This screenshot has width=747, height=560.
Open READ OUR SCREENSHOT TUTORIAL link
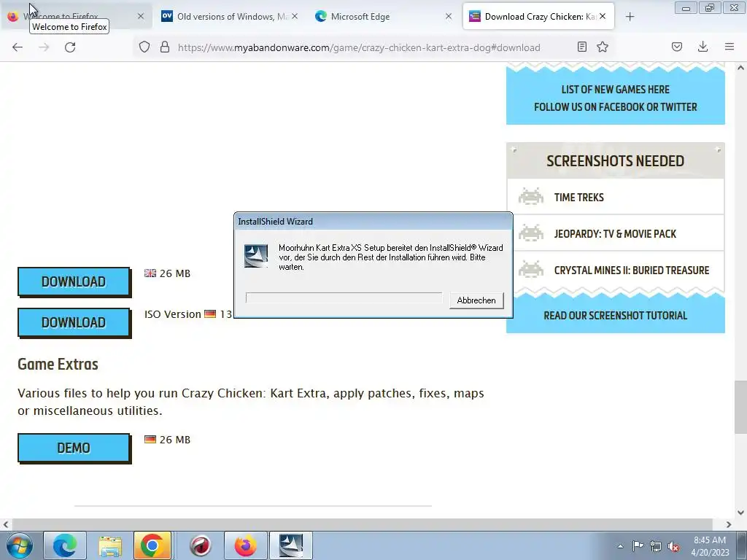[615, 316]
